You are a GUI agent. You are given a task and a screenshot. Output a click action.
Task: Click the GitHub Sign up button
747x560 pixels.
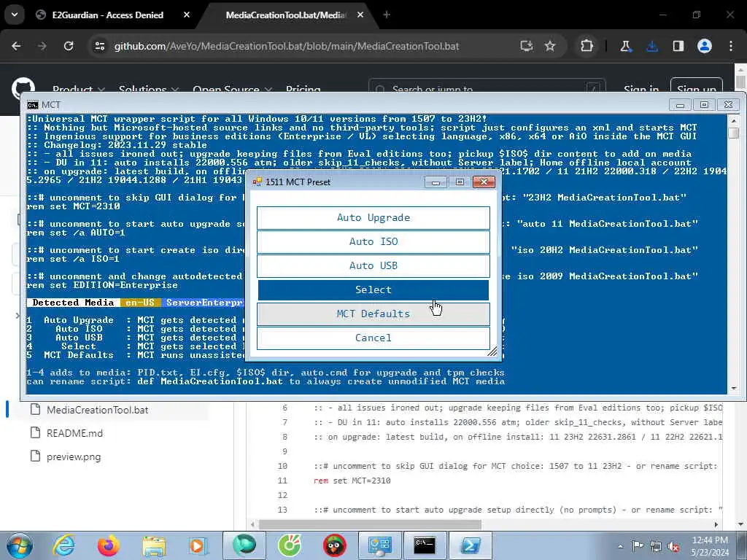coord(697,89)
